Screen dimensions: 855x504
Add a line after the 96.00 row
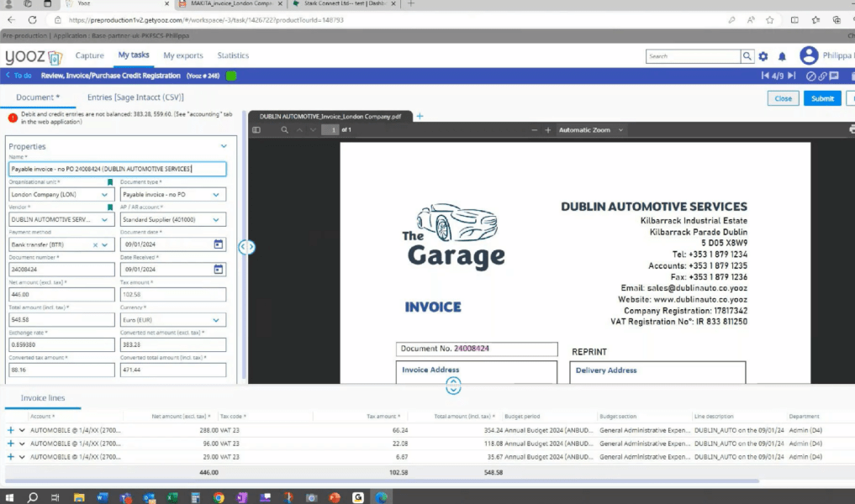(10, 444)
